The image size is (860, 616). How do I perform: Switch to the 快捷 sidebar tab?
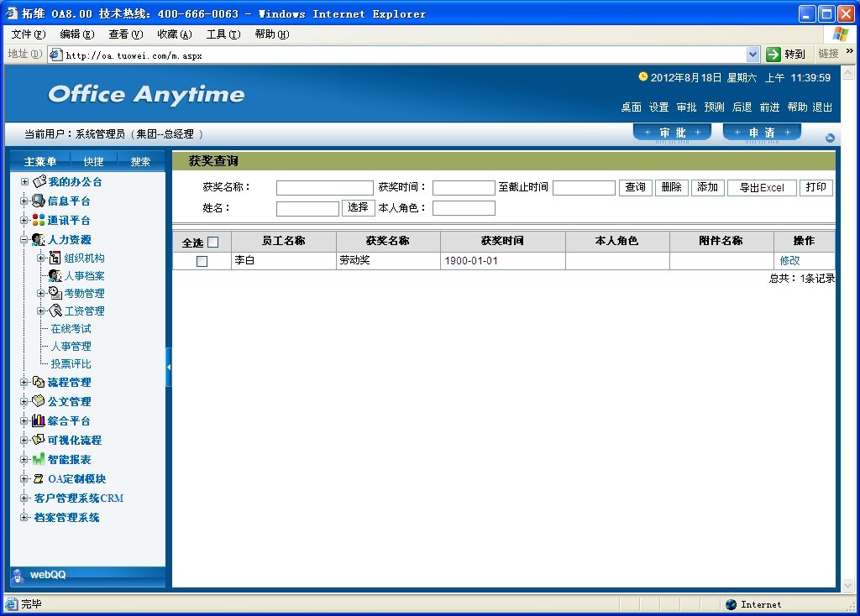[93, 161]
